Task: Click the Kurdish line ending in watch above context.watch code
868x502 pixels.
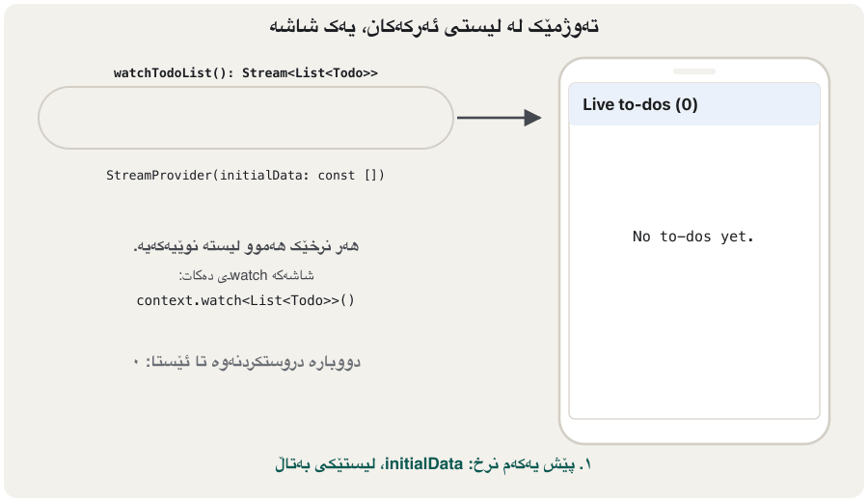Action: (246, 275)
